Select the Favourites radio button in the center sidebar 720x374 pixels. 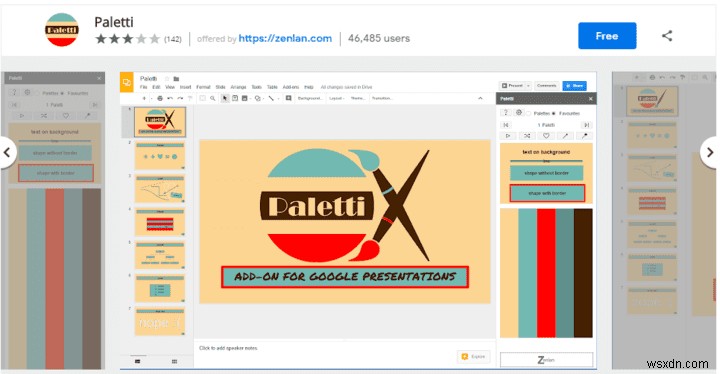click(x=554, y=113)
